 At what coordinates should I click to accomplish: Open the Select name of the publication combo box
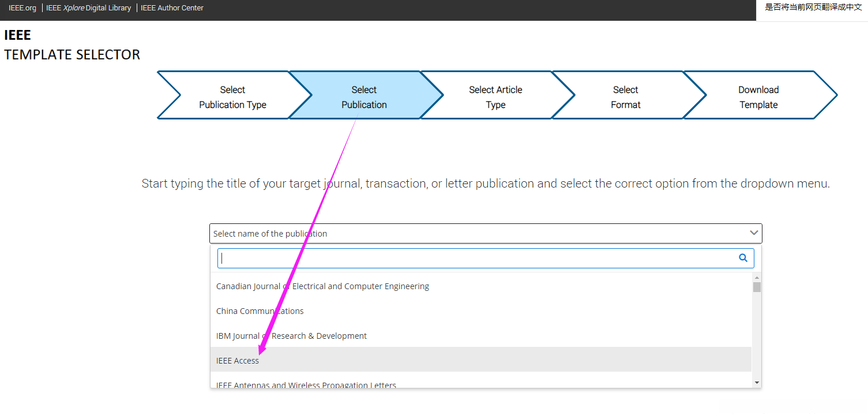[486, 233]
